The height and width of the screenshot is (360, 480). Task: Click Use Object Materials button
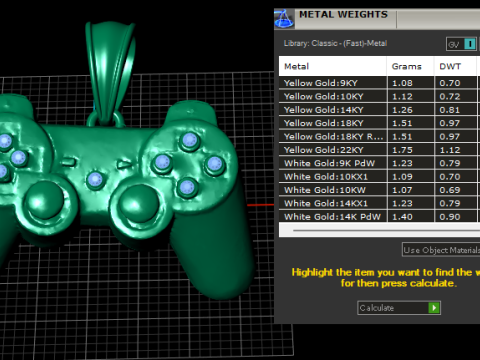[441, 250]
